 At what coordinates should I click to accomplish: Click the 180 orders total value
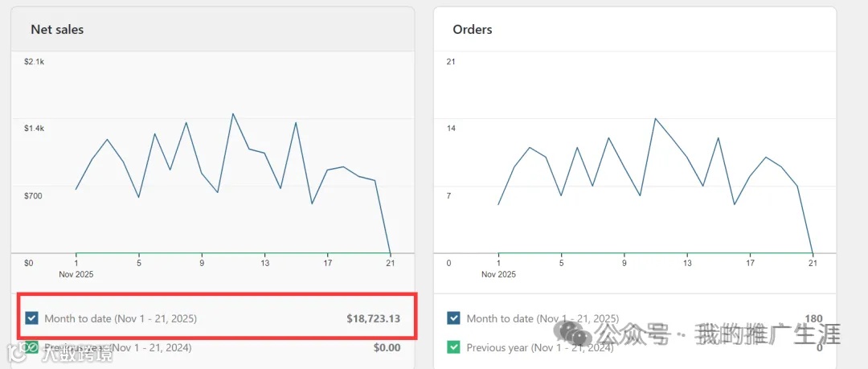(813, 318)
